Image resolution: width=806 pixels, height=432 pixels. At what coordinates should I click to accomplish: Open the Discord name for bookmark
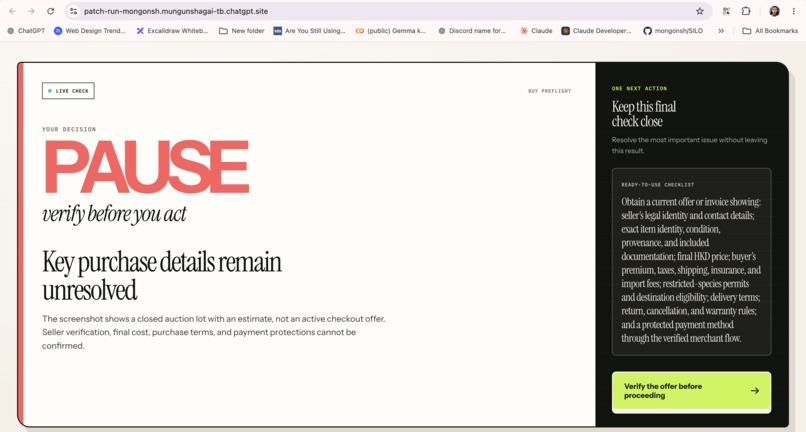[x=472, y=31]
